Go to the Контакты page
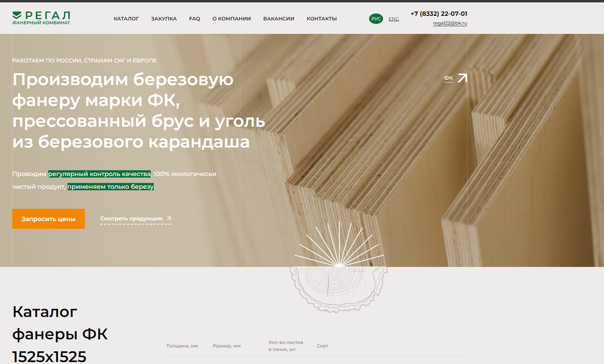This screenshot has height=364, width=604. pyautogui.click(x=321, y=19)
